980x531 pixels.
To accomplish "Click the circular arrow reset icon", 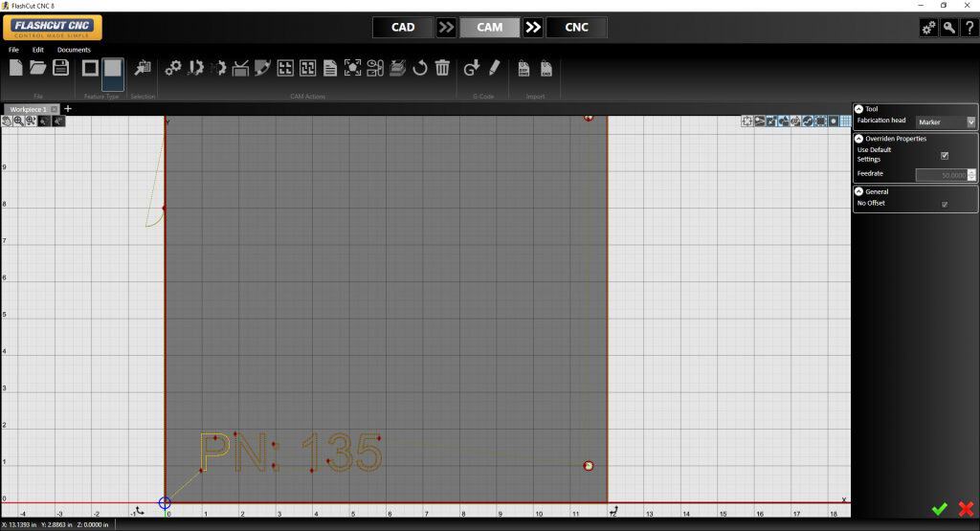I will 419,68.
